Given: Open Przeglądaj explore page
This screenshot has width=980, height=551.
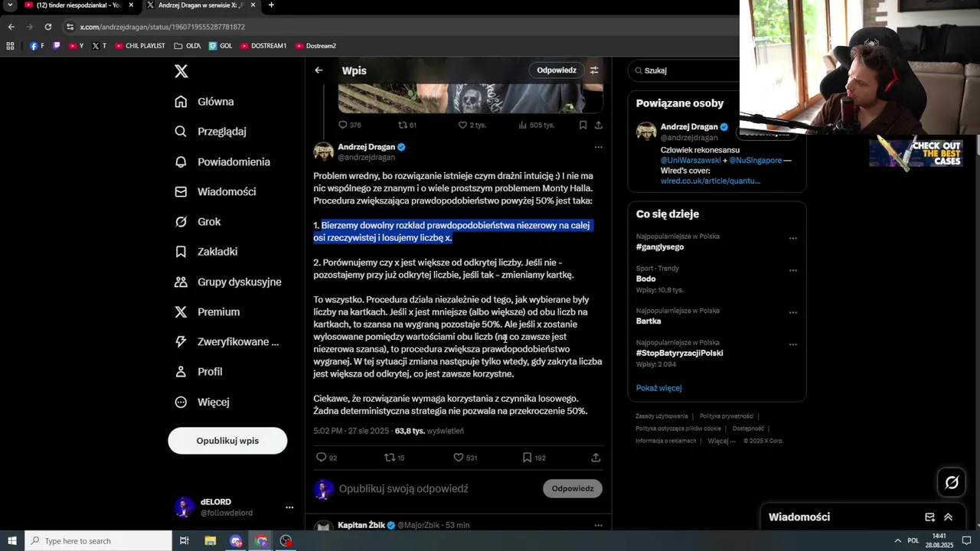Looking at the screenshot, I should tap(211, 132).
